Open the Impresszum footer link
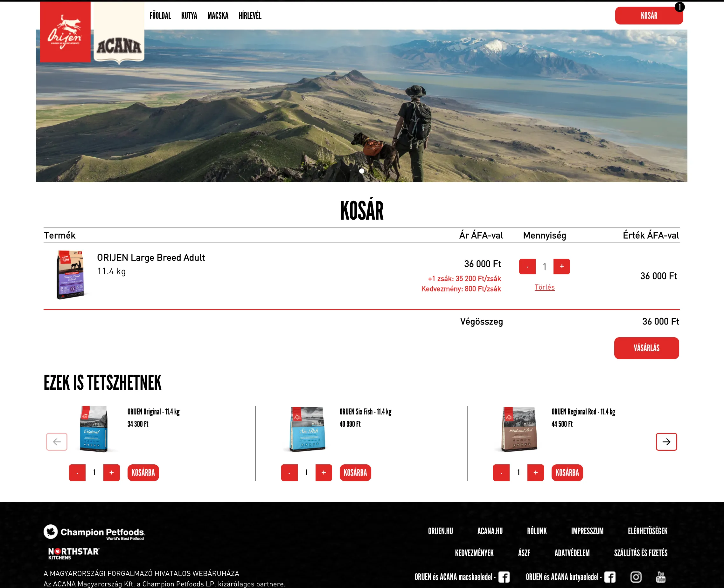 [x=588, y=531]
